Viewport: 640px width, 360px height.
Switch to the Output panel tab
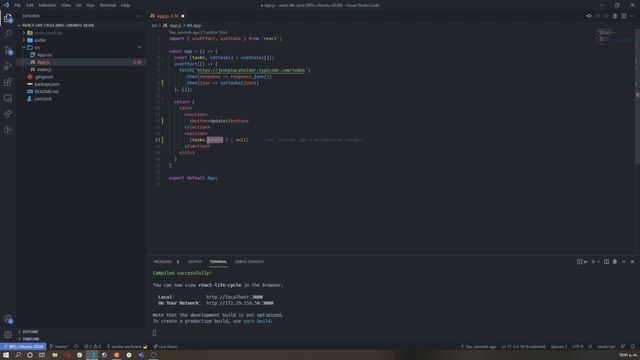(195, 262)
